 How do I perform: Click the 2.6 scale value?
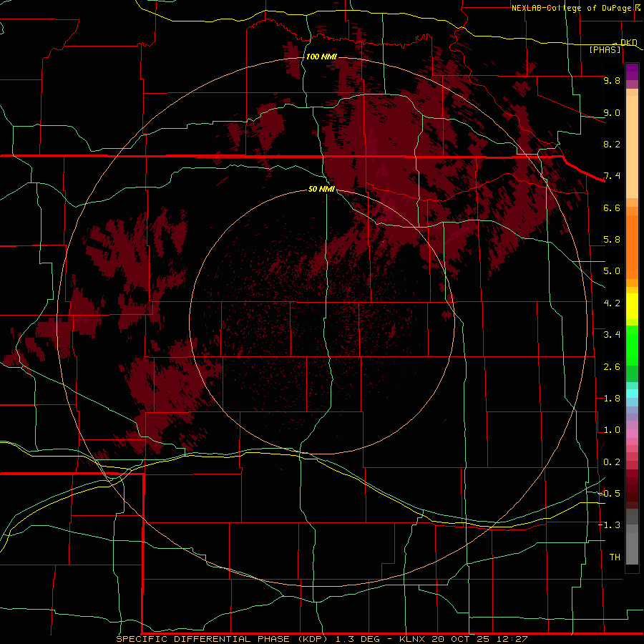pos(612,367)
